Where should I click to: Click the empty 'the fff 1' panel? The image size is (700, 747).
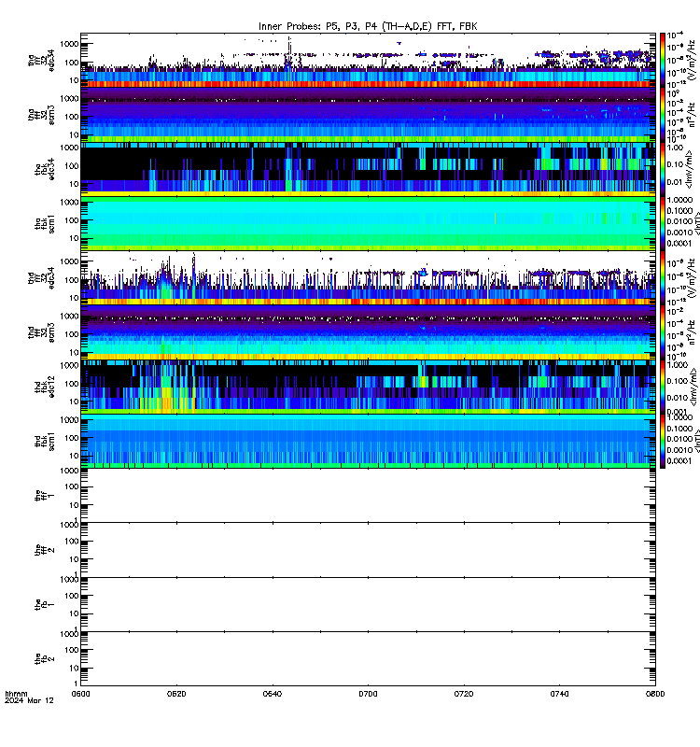click(368, 496)
